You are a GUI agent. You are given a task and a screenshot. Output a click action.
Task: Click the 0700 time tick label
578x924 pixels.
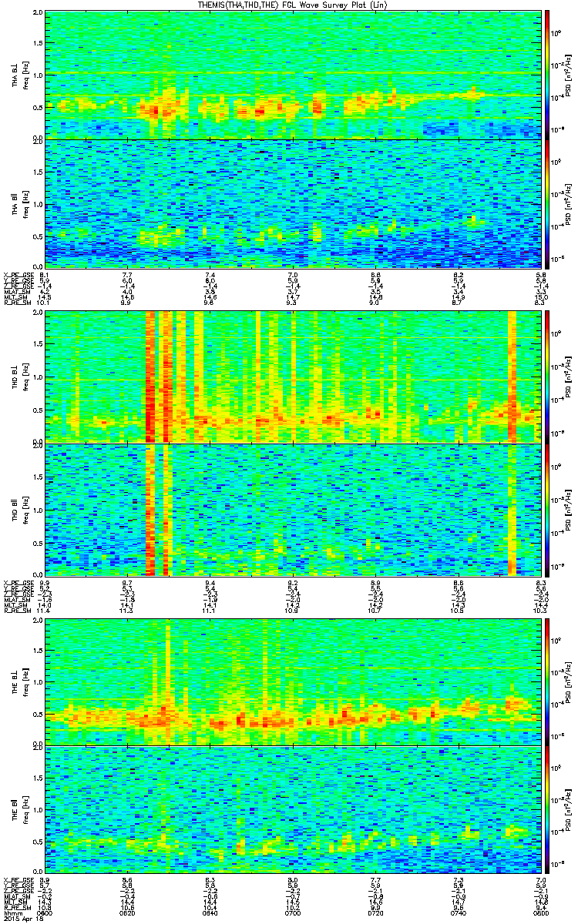[x=293, y=913]
